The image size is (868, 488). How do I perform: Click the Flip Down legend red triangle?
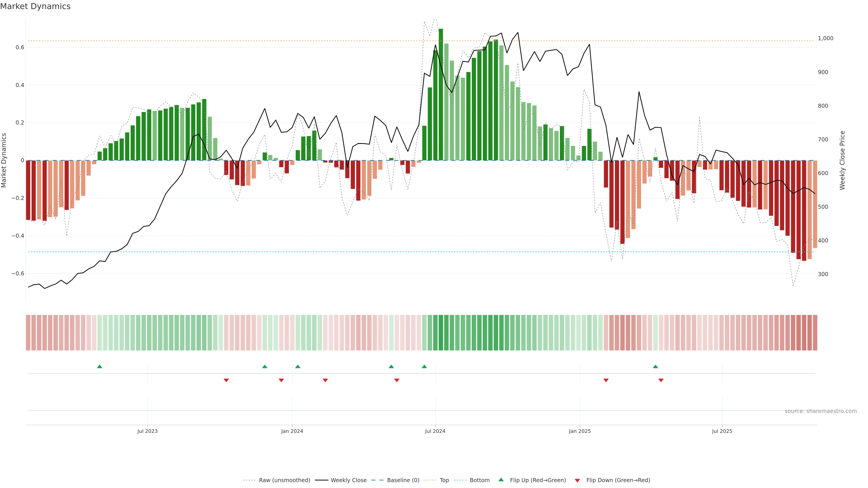[x=577, y=481]
